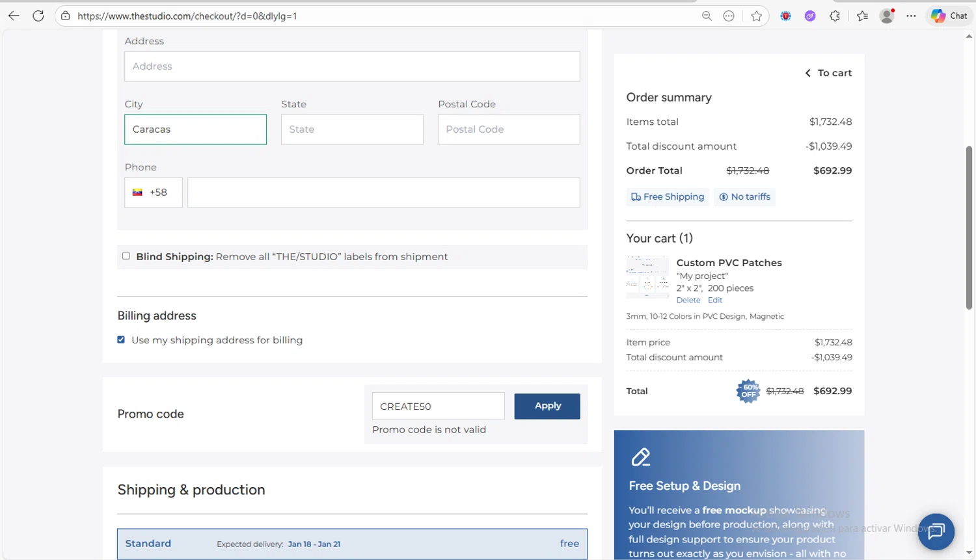Select the Standard shipping option
The image size is (976, 560).
click(352, 544)
